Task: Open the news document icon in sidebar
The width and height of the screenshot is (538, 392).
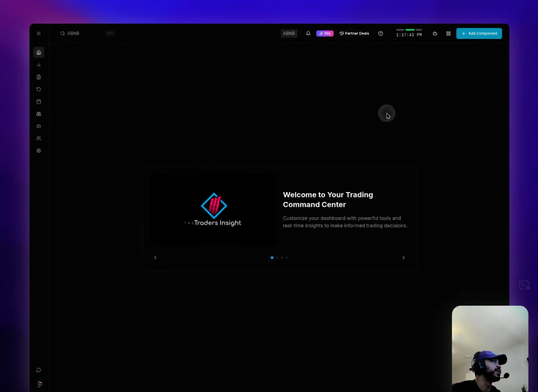Action: coord(38,77)
